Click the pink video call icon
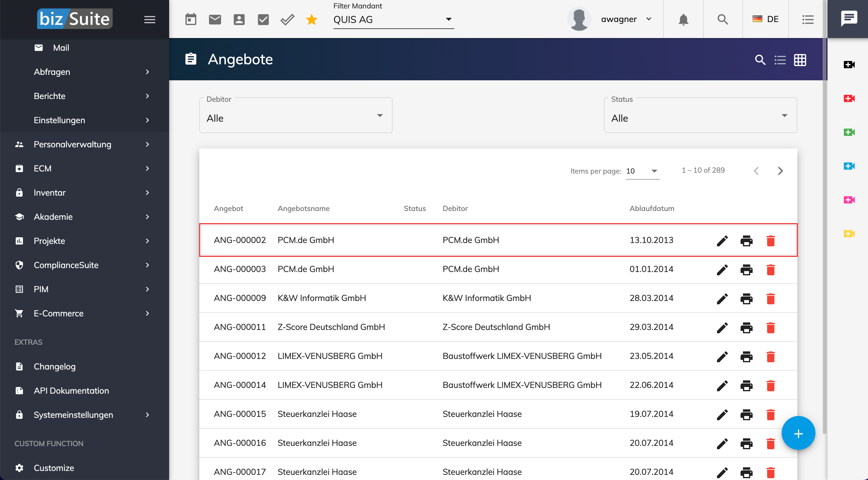 [849, 200]
